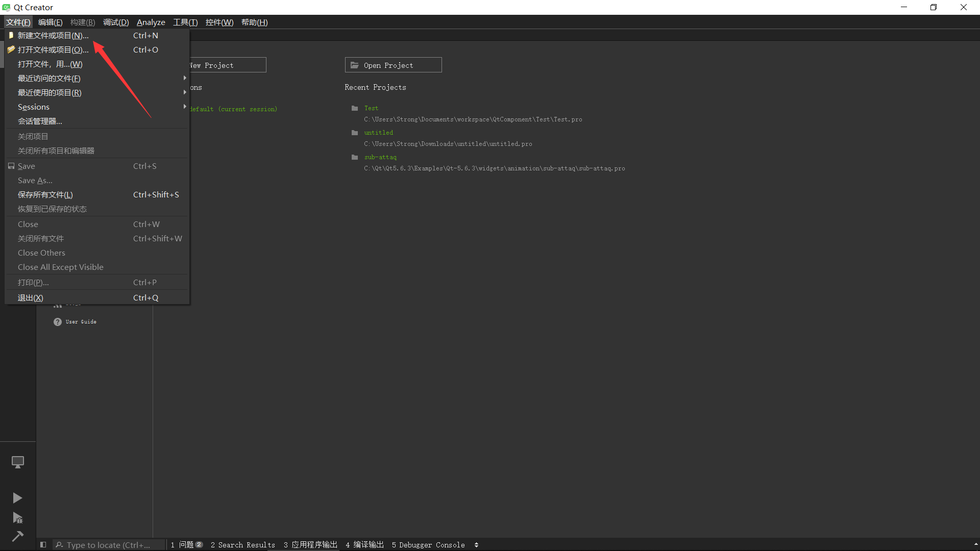Image resolution: width=980 pixels, height=551 pixels.
Task: Open 会话管理器... from File menu
Action: coord(97,121)
